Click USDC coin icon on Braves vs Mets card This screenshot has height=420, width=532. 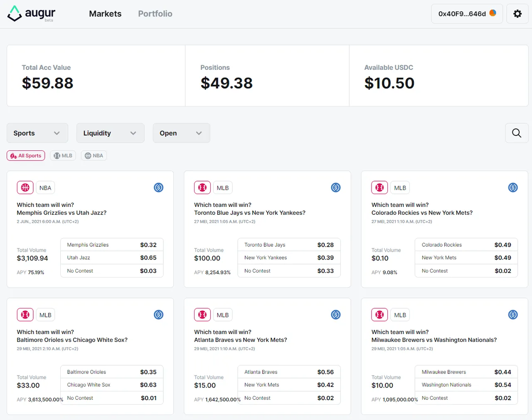pyautogui.click(x=336, y=314)
